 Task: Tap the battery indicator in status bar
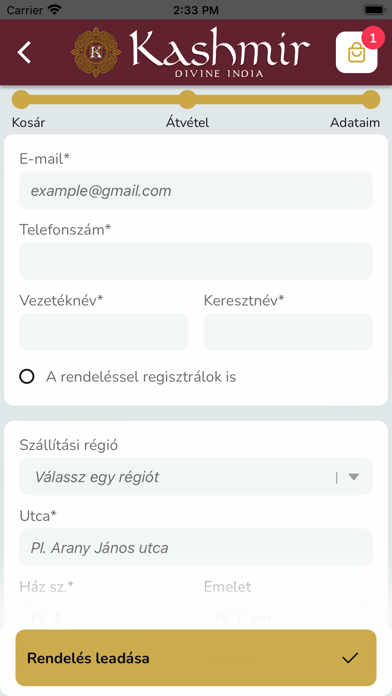click(x=375, y=9)
